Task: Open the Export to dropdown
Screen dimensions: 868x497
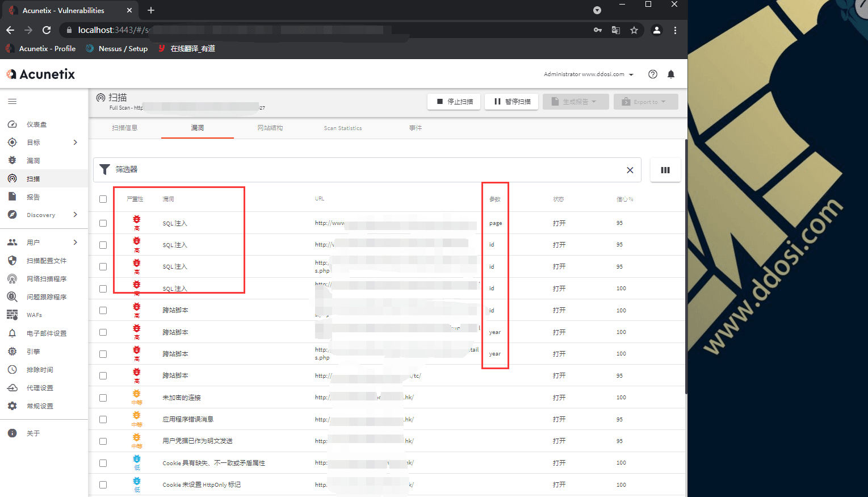Action: coord(645,102)
